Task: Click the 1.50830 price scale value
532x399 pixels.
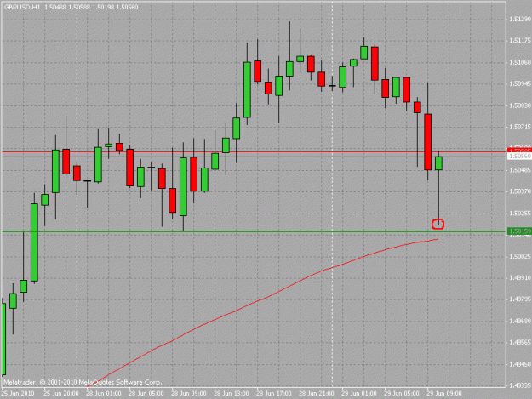Action: [x=520, y=105]
